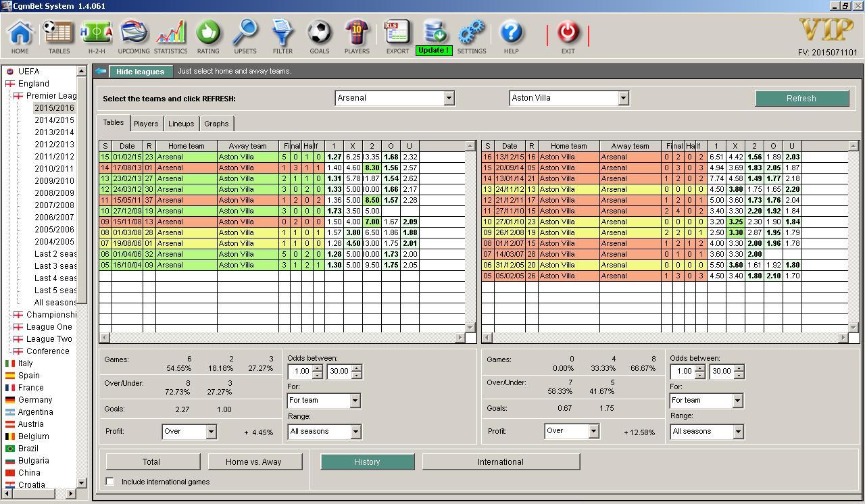Click the left table horizontal scrollbar right arrow
Screen dimensions: 865x504
(x=460, y=337)
